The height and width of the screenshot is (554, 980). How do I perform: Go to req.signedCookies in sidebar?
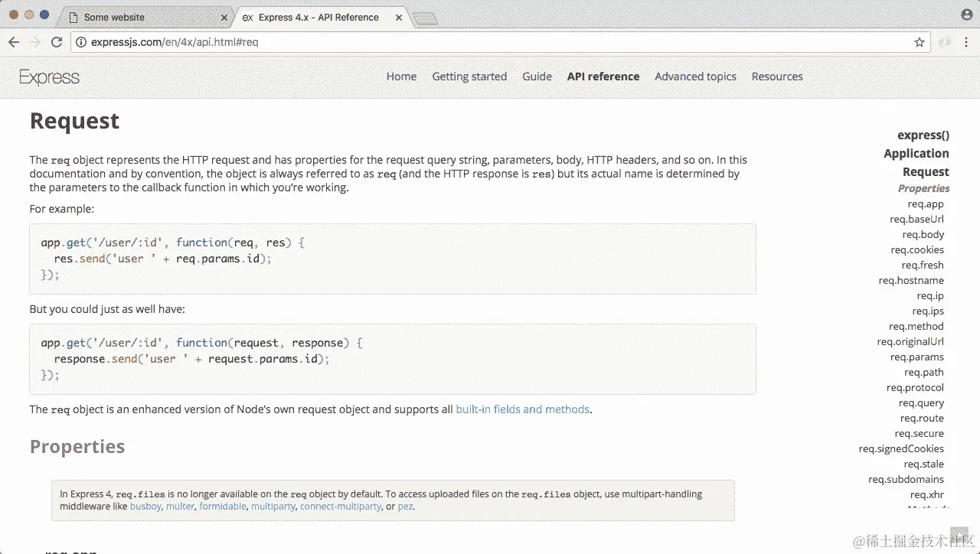point(901,449)
